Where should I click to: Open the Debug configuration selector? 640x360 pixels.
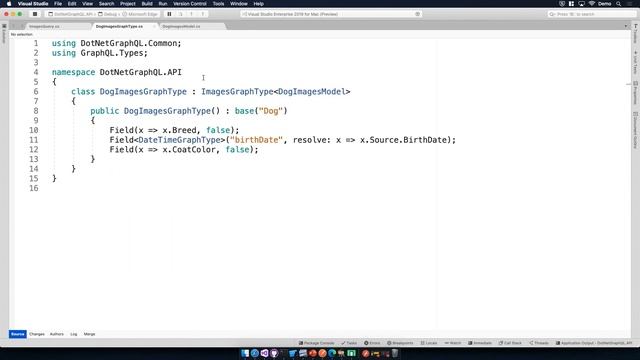108,14
